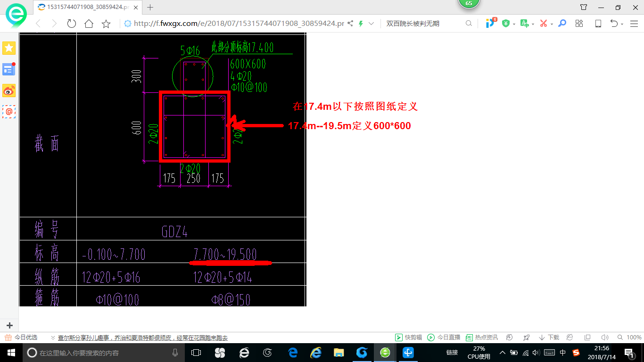Image resolution: width=644 pixels, height=362 pixels.
Task: Click the window split icon in status bar
Action: click(587, 337)
